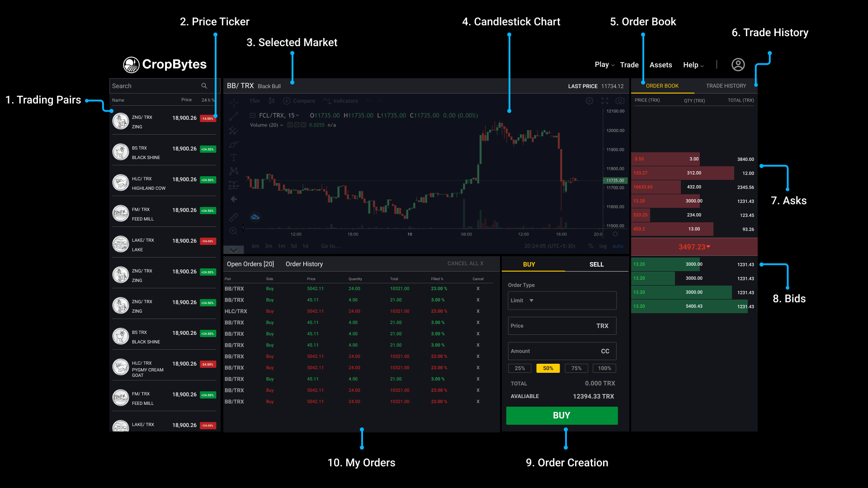
Task: Select the brush drawing tool
Action: click(233, 144)
